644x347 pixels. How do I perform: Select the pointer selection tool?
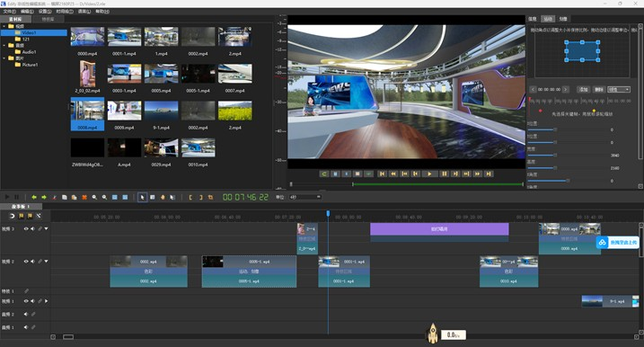point(142,198)
